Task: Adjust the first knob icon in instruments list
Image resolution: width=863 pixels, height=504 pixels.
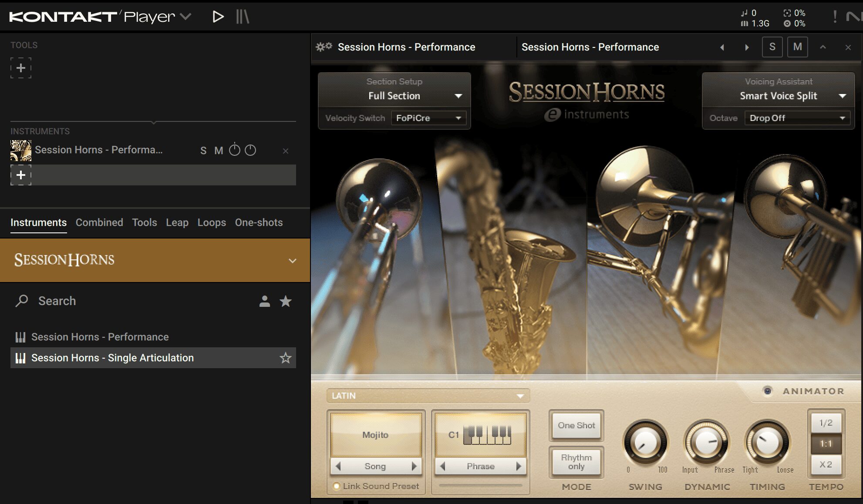Action: click(235, 150)
